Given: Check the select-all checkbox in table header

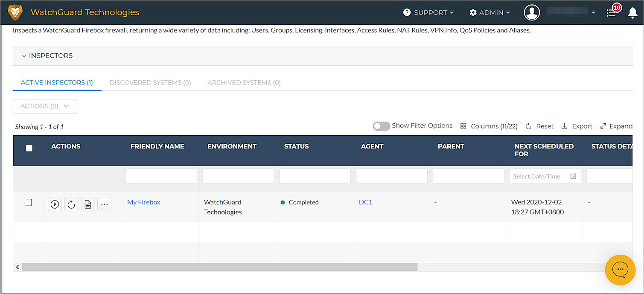Looking at the screenshot, I should click(x=29, y=148).
